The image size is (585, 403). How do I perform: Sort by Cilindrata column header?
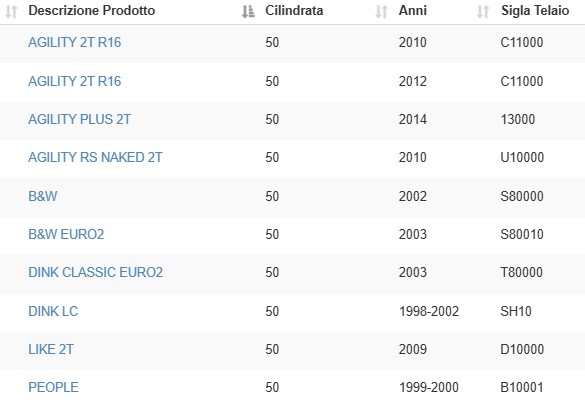coord(294,10)
